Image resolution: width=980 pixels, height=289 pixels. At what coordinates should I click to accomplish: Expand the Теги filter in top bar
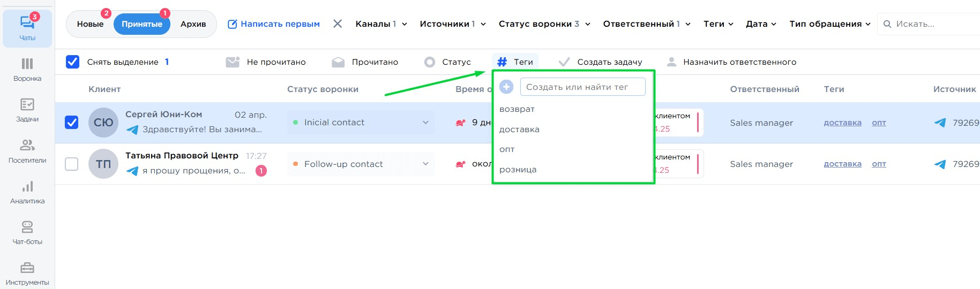719,24
